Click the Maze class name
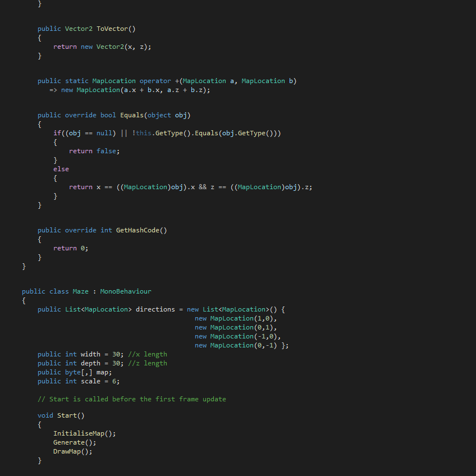The image size is (476, 476). pyautogui.click(x=80, y=291)
